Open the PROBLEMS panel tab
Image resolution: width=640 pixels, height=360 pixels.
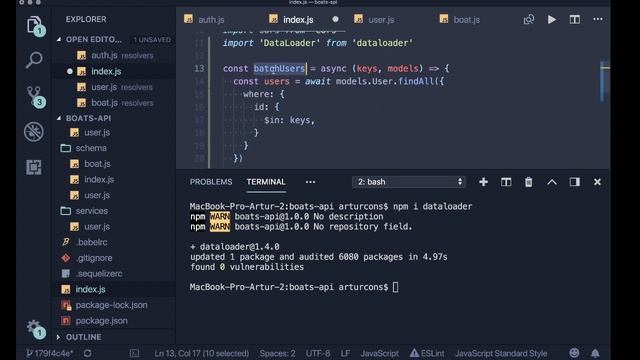211,182
